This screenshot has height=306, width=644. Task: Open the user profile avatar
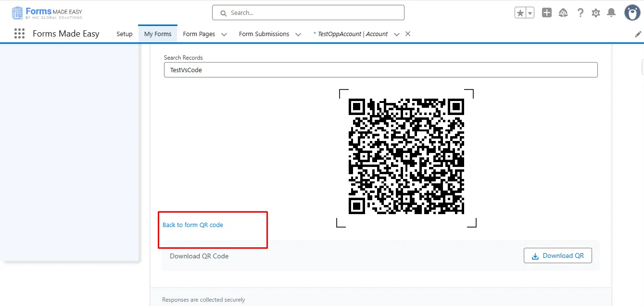[x=632, y=13]
